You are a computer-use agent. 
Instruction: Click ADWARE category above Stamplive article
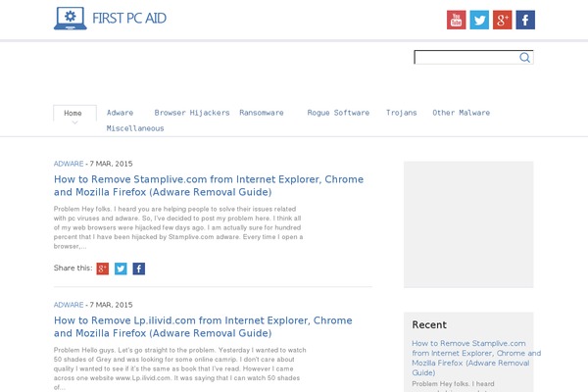(x=69, y=164)
